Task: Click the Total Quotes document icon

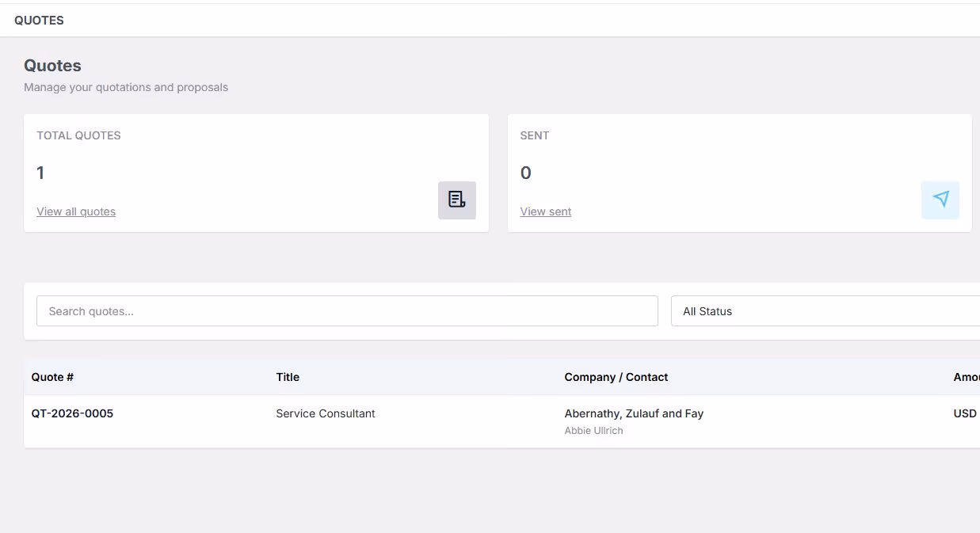Action: (x=457, y=200)
